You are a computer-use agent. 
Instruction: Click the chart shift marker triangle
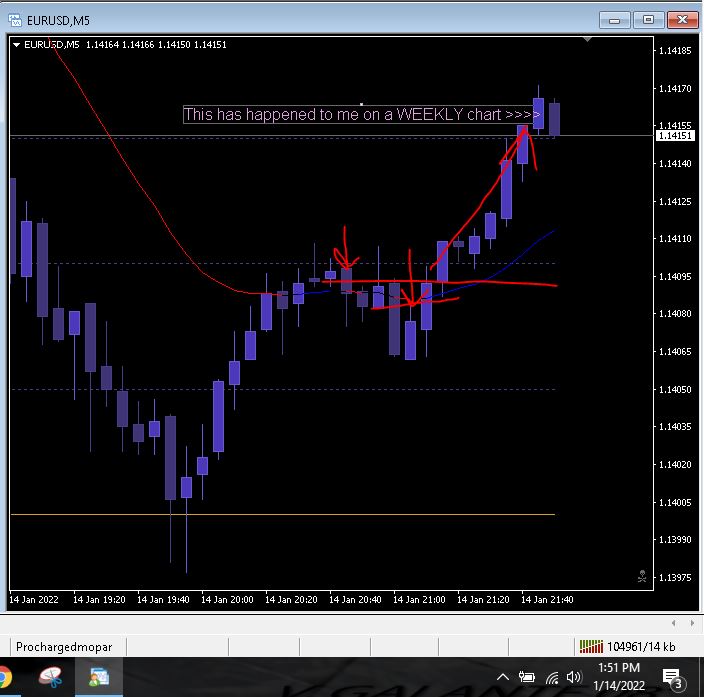click(587, 40)
